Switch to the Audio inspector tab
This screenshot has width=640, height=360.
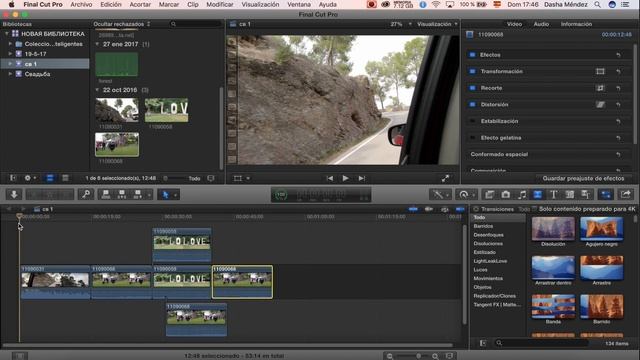541,24
